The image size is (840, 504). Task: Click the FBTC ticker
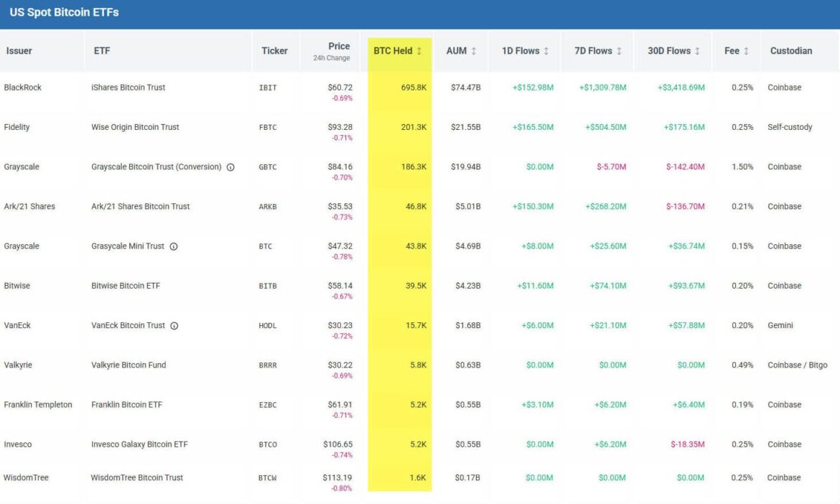coord(268,128)
